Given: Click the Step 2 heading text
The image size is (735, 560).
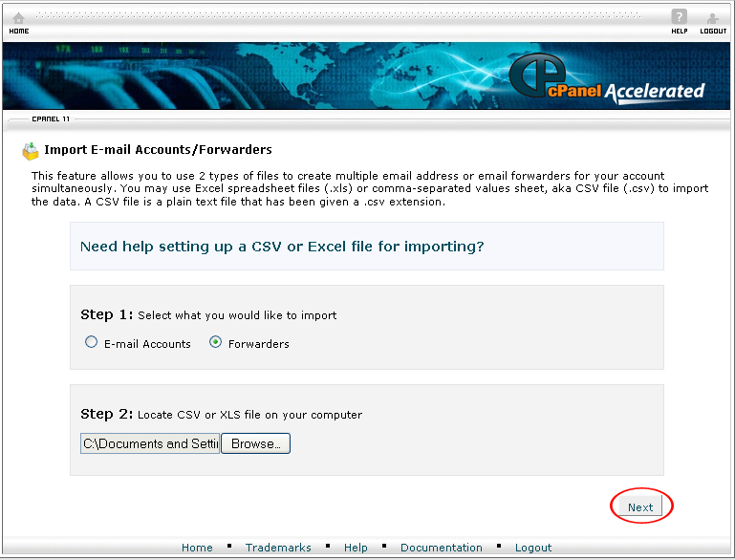Looking at the screenshot, I should click(x=107, y=414).
